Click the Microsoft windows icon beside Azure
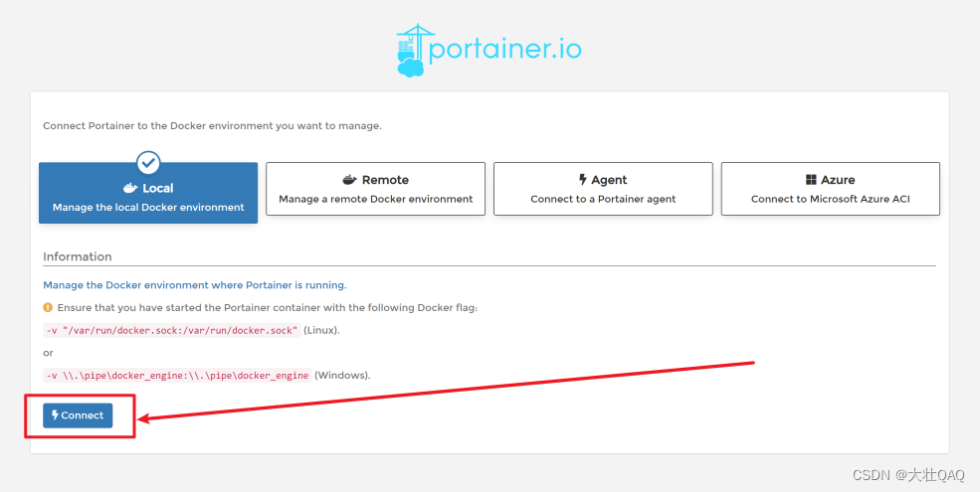The image size is (980, 492). [811, 180]
